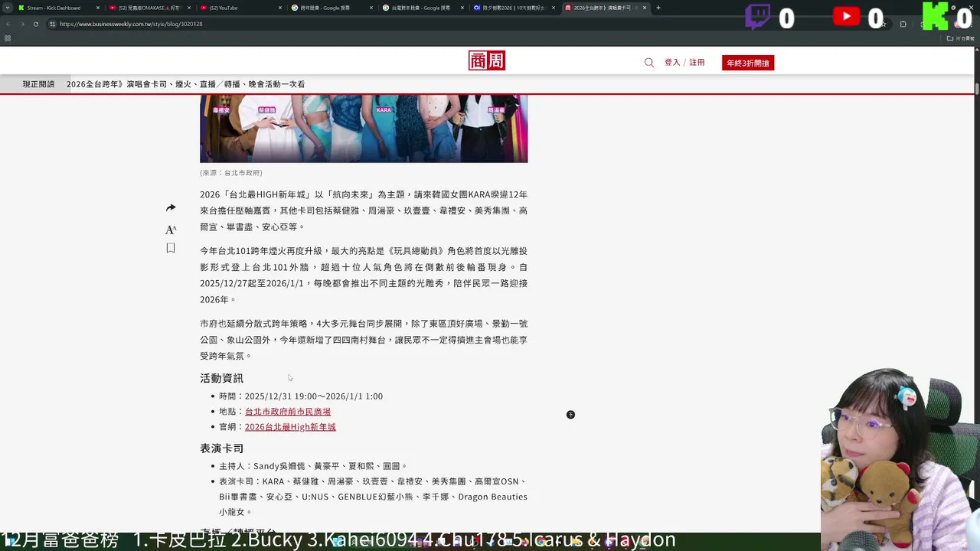Go back to previous page
This screenshot has height=551, width=980.
(8, 24)
